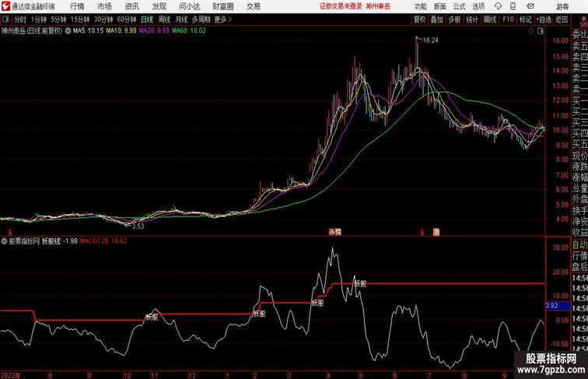
Task: Open the 资讯 menu
Action: pyautogui.click(x=131, y=6)
